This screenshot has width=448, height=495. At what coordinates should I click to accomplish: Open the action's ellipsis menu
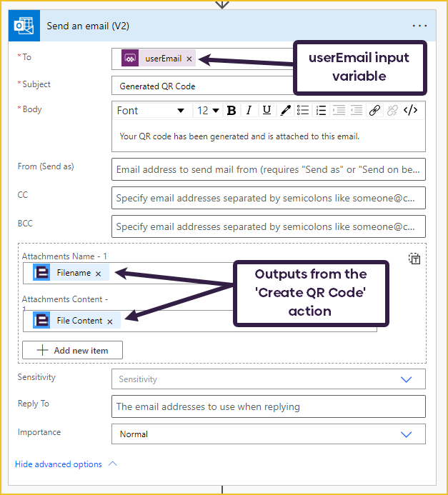(x=419, y=26)
